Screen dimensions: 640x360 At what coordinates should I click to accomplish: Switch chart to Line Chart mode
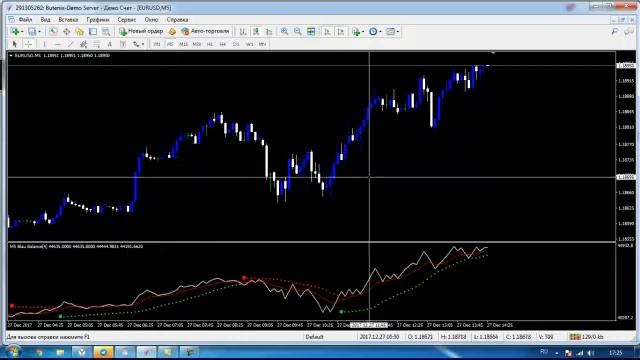click(x=269, y=31)
